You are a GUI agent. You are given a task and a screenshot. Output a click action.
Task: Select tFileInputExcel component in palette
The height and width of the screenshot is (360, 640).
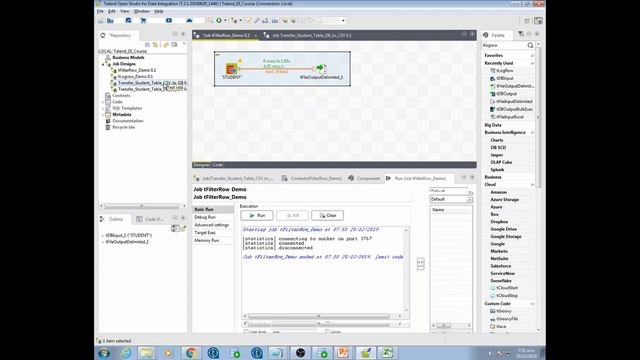point(507,117)
